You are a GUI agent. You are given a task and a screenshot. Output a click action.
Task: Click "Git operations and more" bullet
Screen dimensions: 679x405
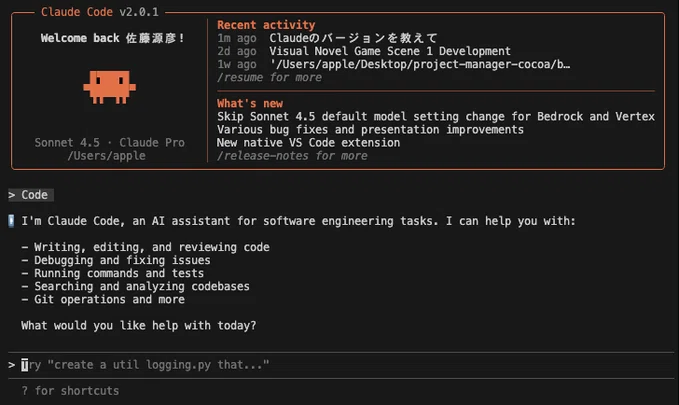[x=103, y=299]
